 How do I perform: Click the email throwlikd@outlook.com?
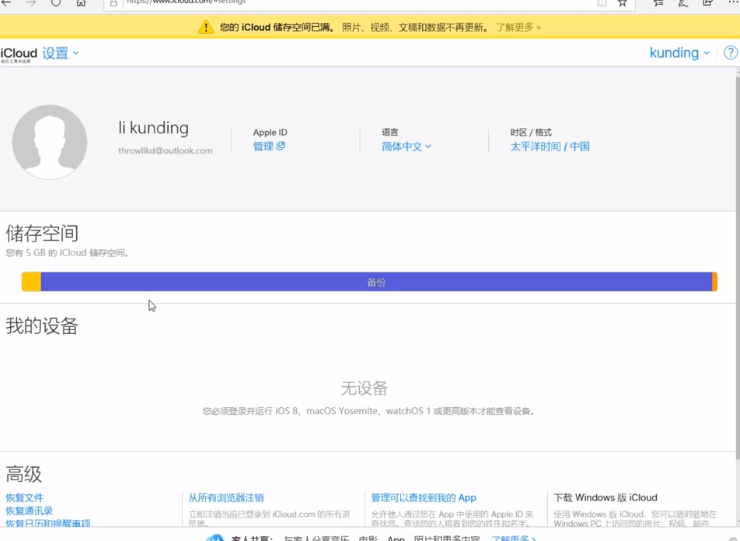pyautogui.click(x=165, y=151)
